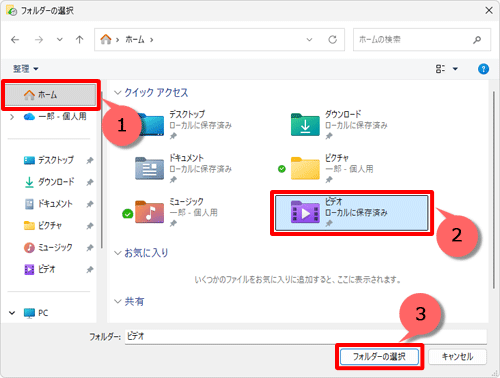Screen dimensions: 500x378
Task: Select ピクチャ in the sidebar
Action: coord(50,226)
